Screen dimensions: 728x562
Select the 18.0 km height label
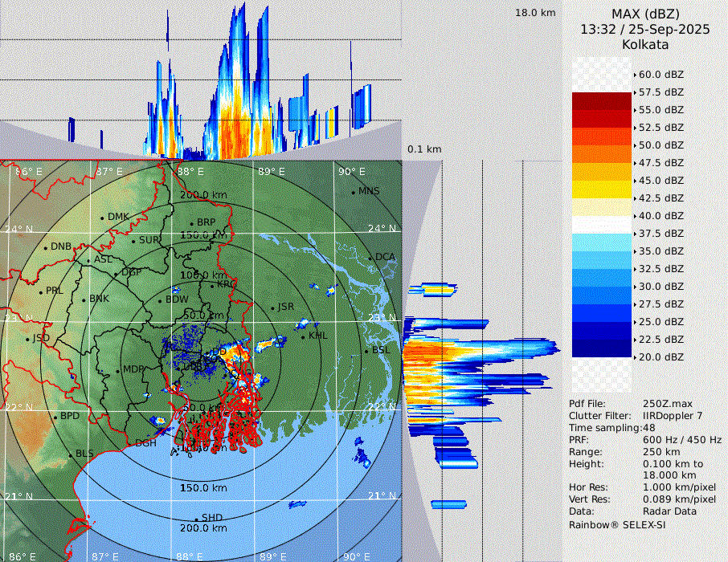click(x=535, y=13)
